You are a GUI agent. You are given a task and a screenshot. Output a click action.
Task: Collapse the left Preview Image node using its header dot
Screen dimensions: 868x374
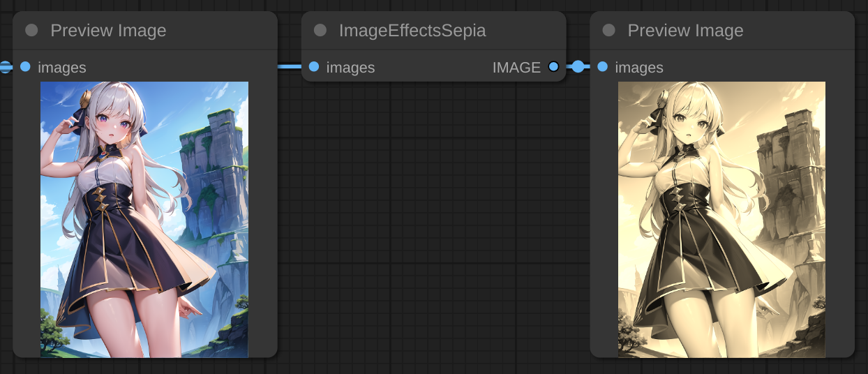(x=31, y=31)
